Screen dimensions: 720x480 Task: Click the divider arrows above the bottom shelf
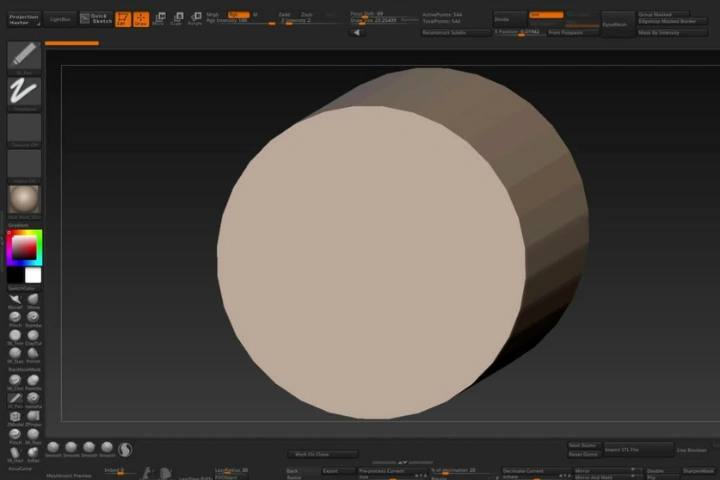click(x=402, y=462)
